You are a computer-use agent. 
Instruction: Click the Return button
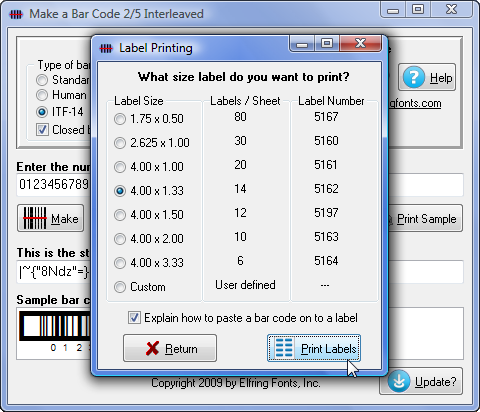coord(170,348)
